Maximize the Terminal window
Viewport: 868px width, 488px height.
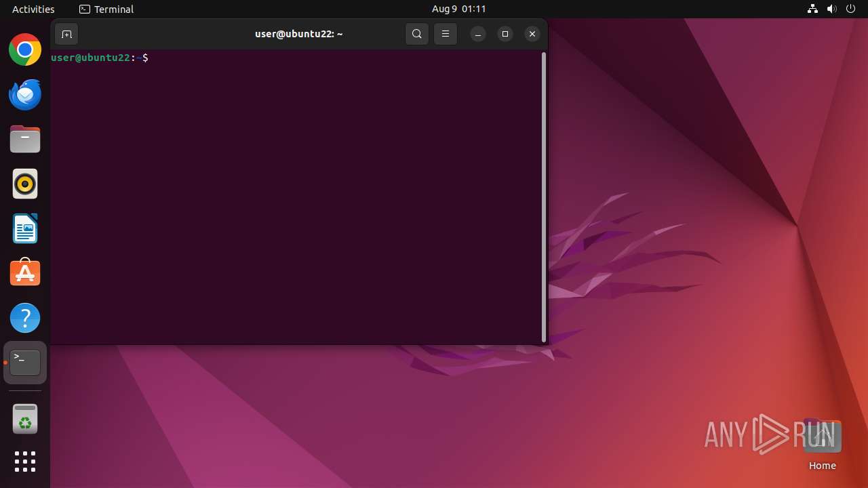[505, 34]
